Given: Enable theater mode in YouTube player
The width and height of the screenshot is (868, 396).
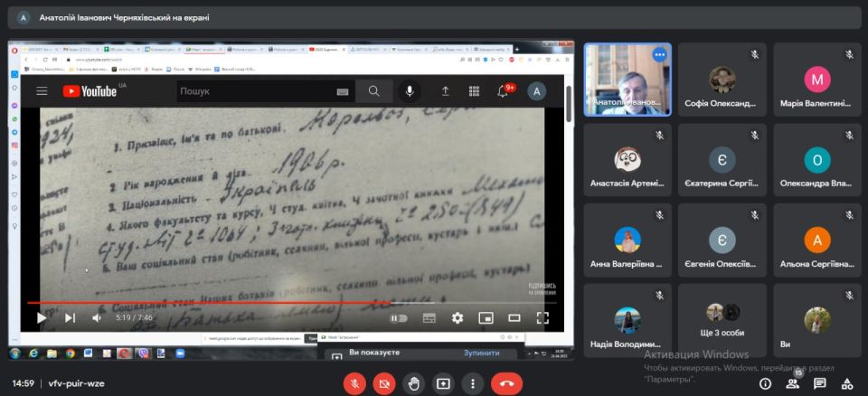Looking at the screenshot, I should click(x=514, y=318).
